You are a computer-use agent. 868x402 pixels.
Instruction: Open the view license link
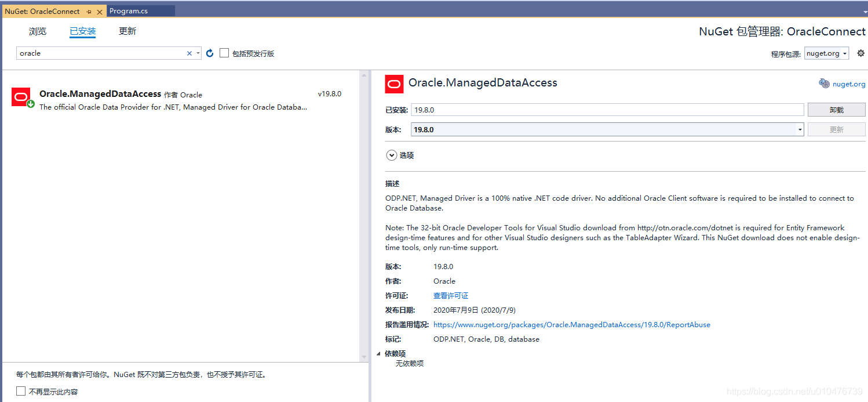(x=451, y=296)
